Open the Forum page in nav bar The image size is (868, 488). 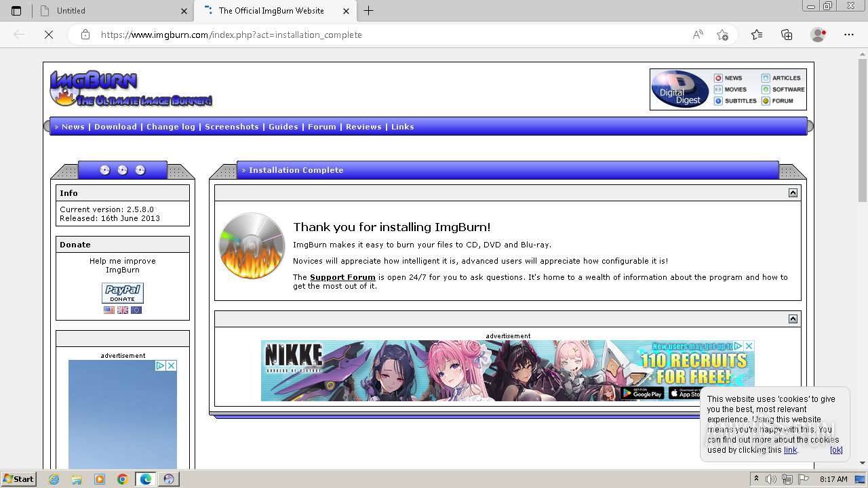322,127
